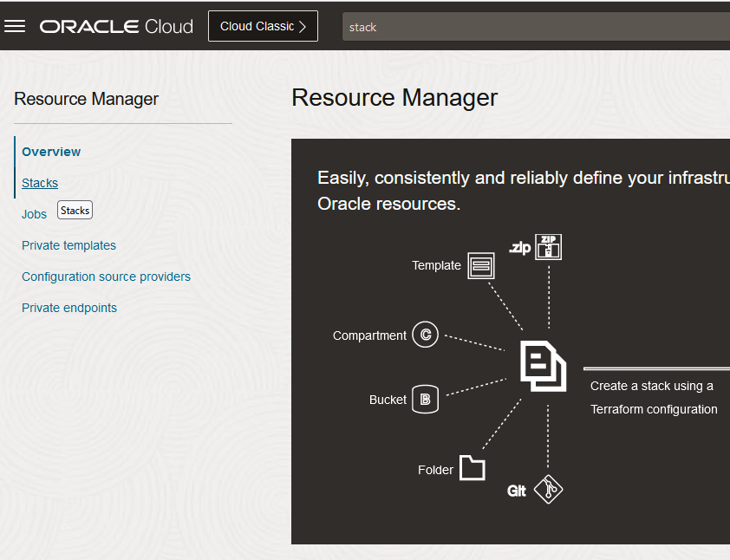This screenshot has height=560, width=730.
Task: Click the ZIP file icon
Action: (548, 247)
